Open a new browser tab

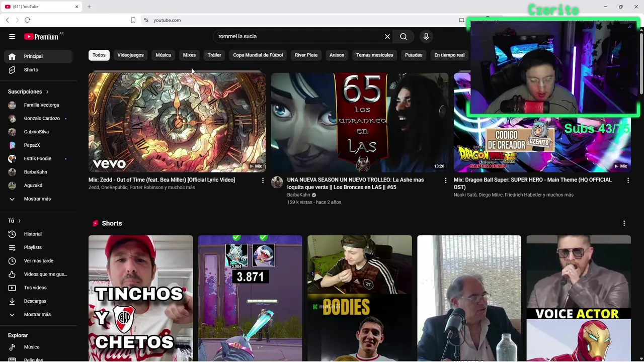point(89,7)
